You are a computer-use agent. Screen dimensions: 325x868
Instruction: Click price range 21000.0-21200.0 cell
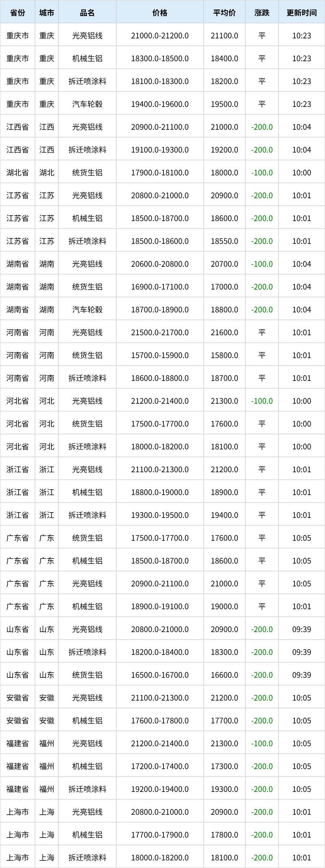(160, 36)
